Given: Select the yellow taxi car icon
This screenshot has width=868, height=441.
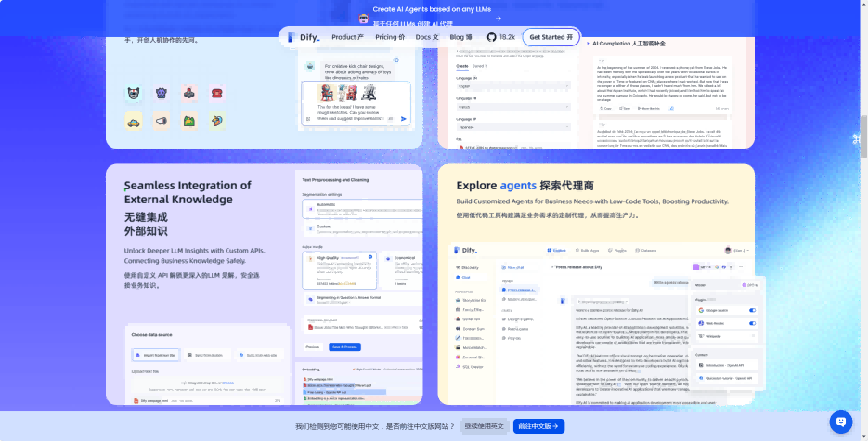Looking at the screenshot, I should pyautogui.click(x=134, y=121).
